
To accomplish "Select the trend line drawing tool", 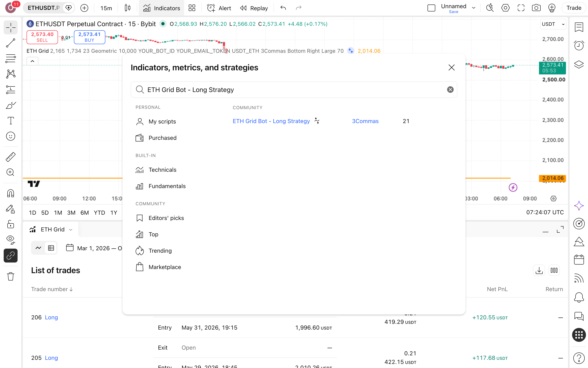I will (x=10, y=43).
